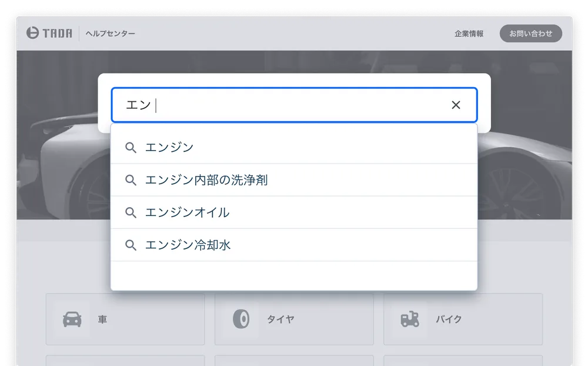Click the tire icon in the タイヤ card
The image size is (588, 366).
[x=241, y=319]
